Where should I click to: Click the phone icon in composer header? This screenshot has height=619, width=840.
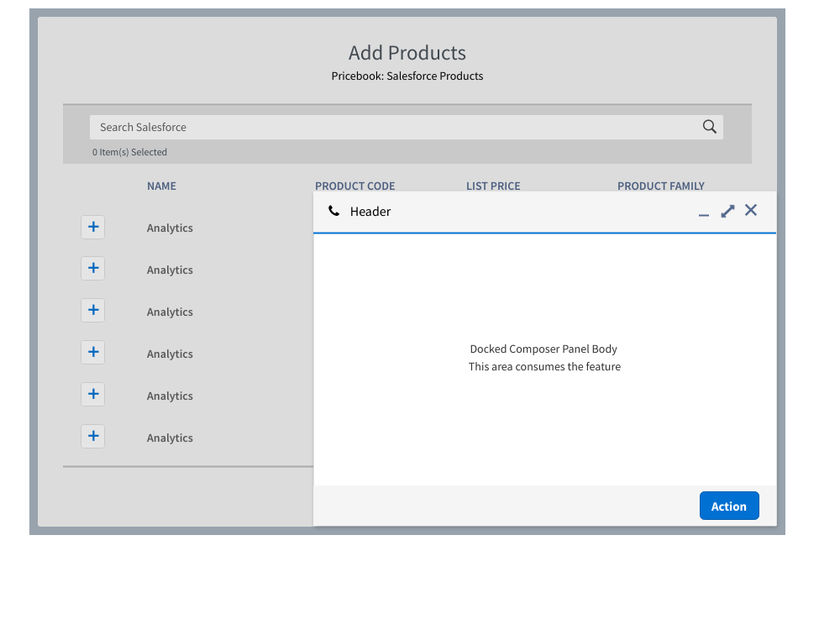tap(333, 211)
